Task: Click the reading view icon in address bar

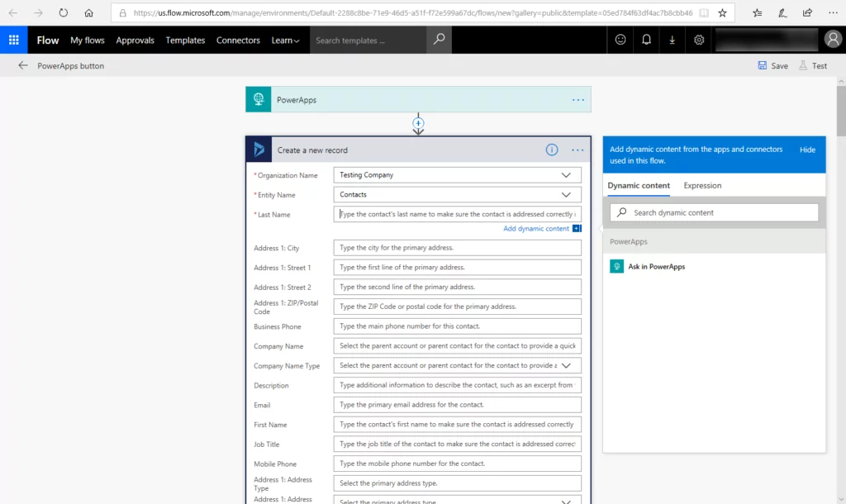Action: tap(704, 13)
